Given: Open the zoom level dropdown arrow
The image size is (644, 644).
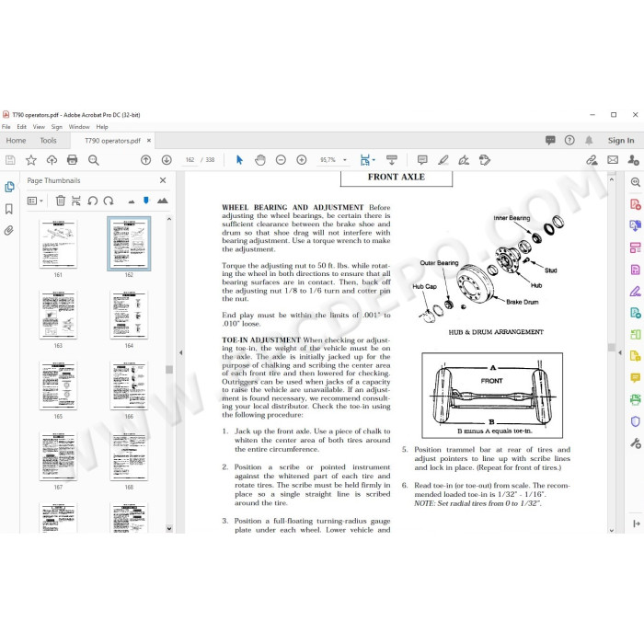Looking at the screenshot, I should [345, 160].
